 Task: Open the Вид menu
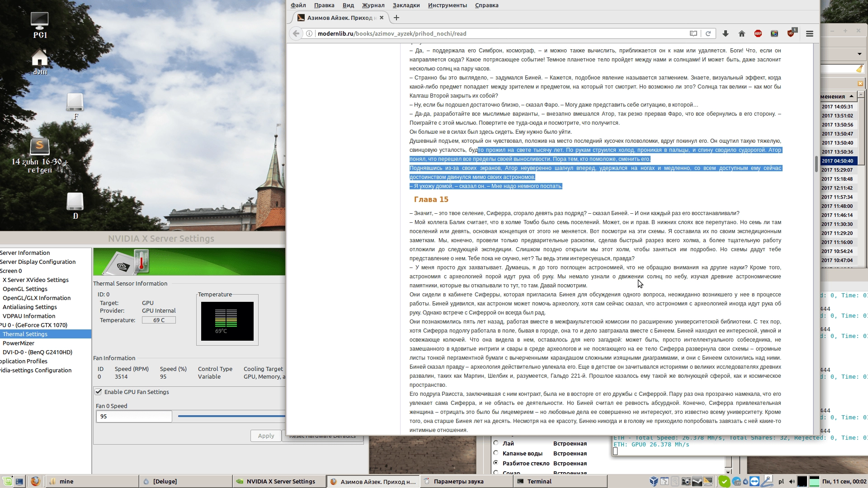click(348, 5)
